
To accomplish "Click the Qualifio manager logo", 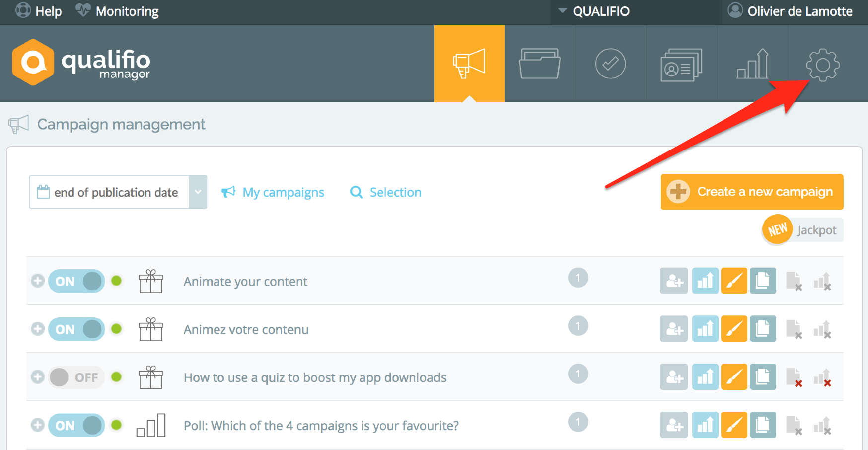I will pos(81,62).
